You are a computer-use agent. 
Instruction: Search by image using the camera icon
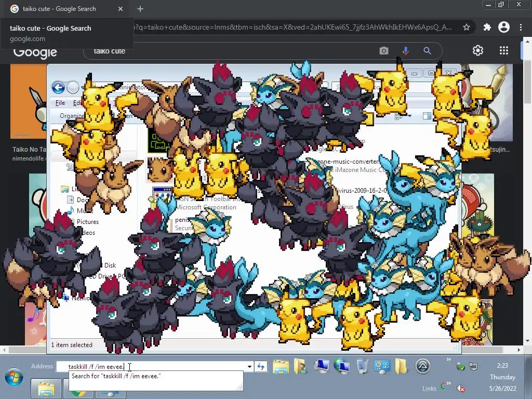(384, 51)
